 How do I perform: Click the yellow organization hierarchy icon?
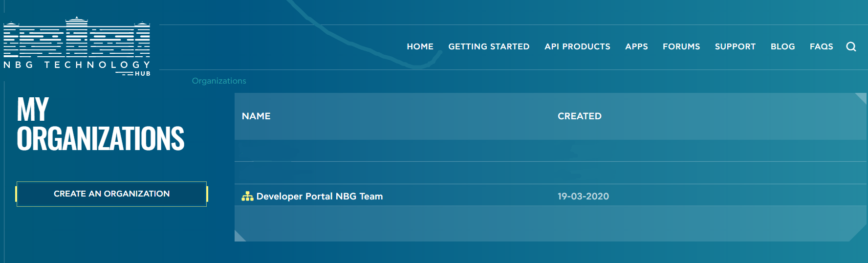(x=247, y=196)
